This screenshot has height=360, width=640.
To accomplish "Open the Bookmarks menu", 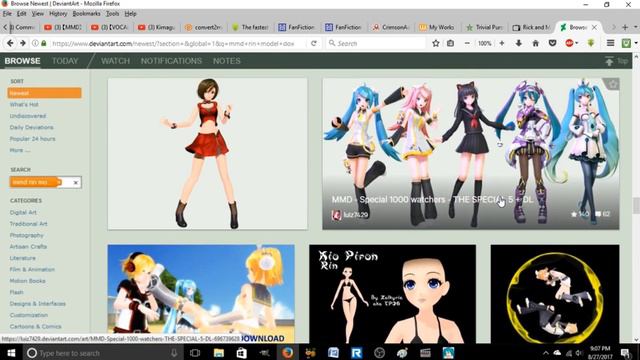I will click(86, 13).
